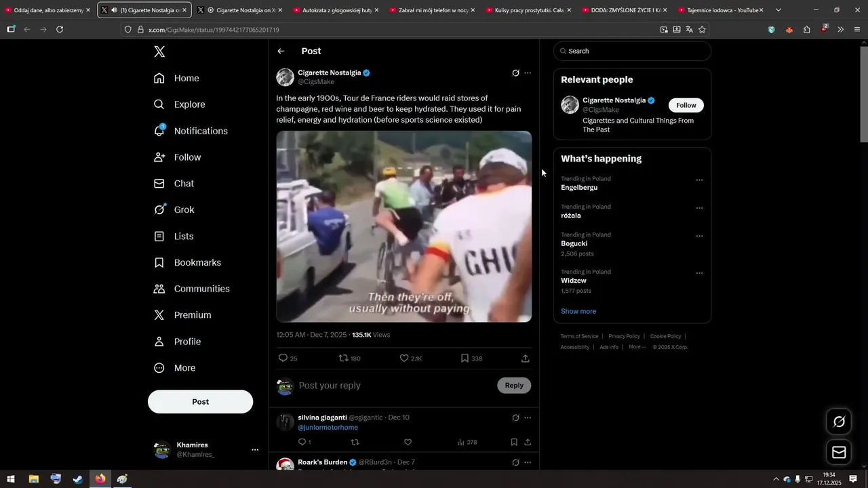Click the Search input field

632,51
